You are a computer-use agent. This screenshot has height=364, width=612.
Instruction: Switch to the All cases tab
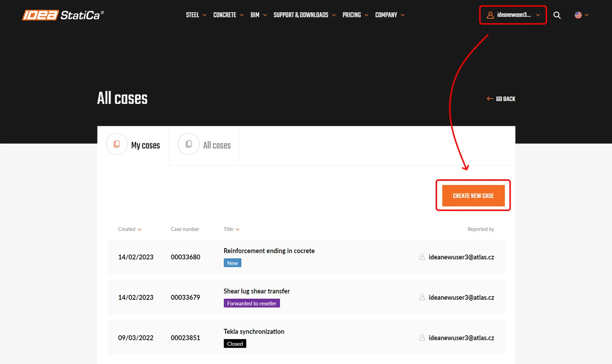click(204, 145)
